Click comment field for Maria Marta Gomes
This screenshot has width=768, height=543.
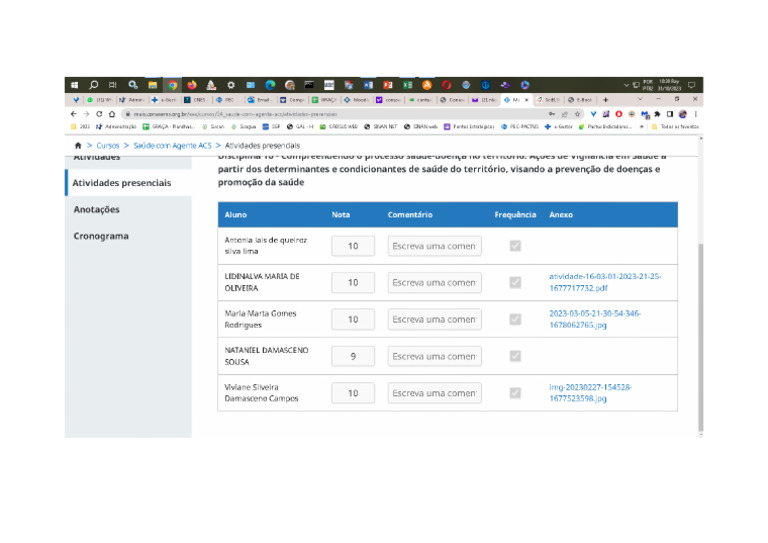(x=434, y=320)
